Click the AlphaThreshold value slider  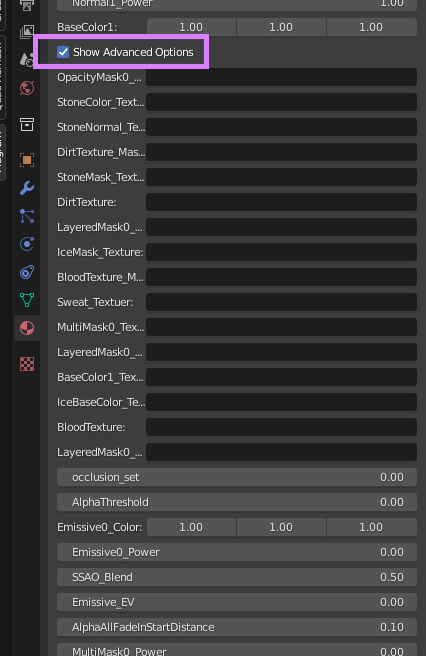coord(237,502)
